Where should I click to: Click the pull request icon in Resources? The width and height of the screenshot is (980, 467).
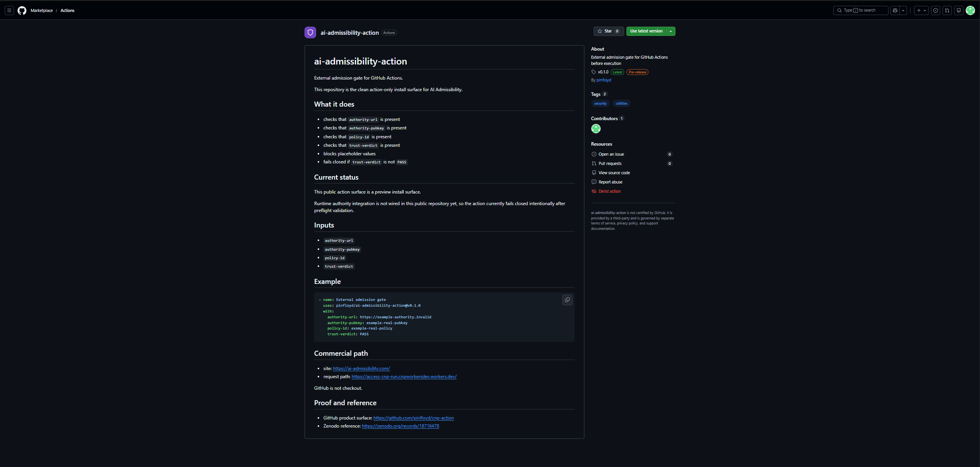coord(594,163)
